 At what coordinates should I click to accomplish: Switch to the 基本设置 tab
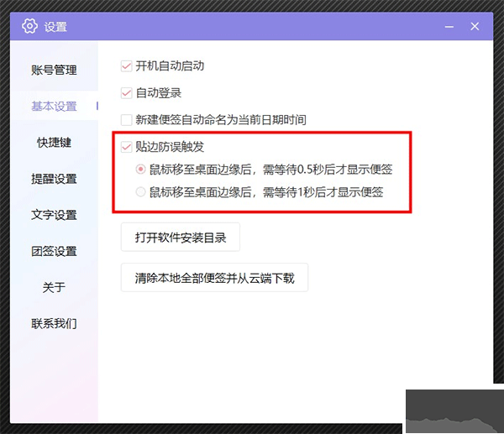click(54, 107)
